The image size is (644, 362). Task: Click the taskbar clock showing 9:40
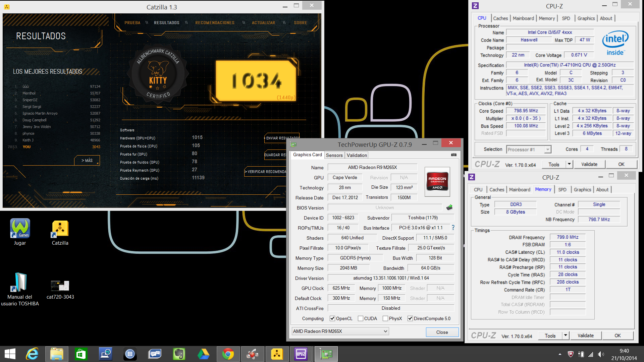tap(624, 354)
